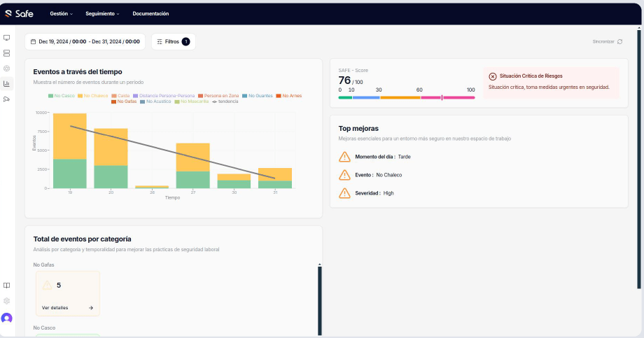
Task: Open the Documentación menu item
Action: click(150, 13)
